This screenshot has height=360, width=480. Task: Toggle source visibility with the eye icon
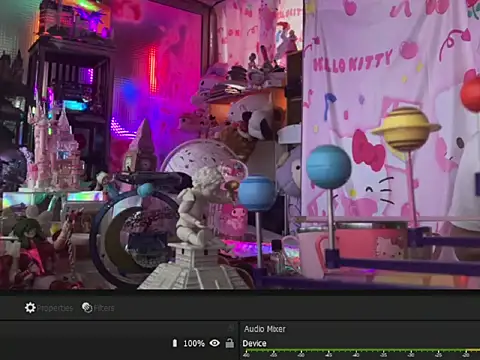coord(215,343)
